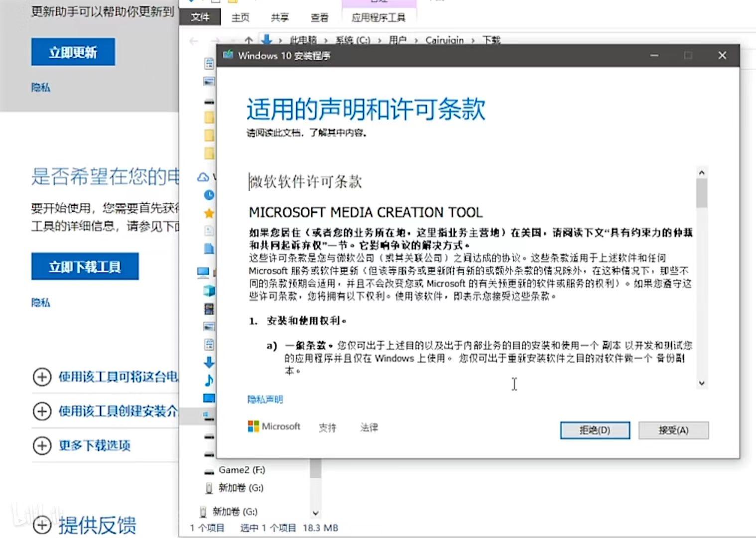The height and width of the screenshot is (538, 756).
Task: Switch to the 查看 ribbon tab
Action: click(x=319, y=17)
